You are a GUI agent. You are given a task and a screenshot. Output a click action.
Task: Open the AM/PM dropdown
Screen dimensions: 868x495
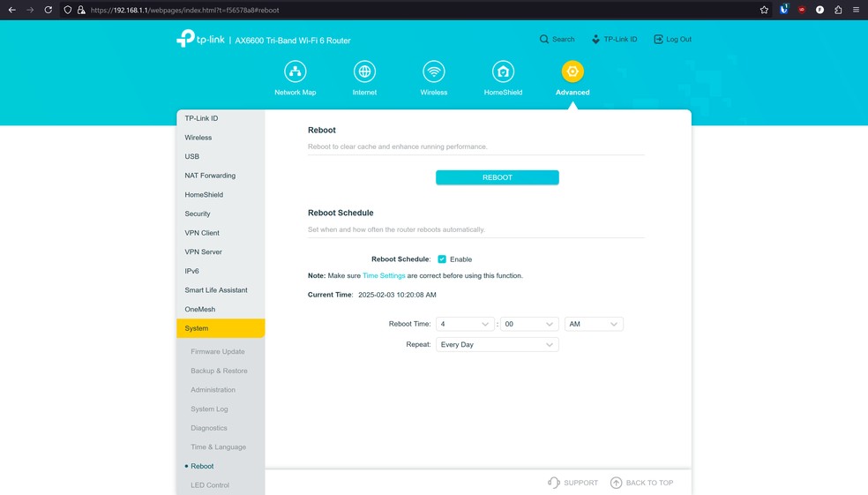click(x=594, y=324)
